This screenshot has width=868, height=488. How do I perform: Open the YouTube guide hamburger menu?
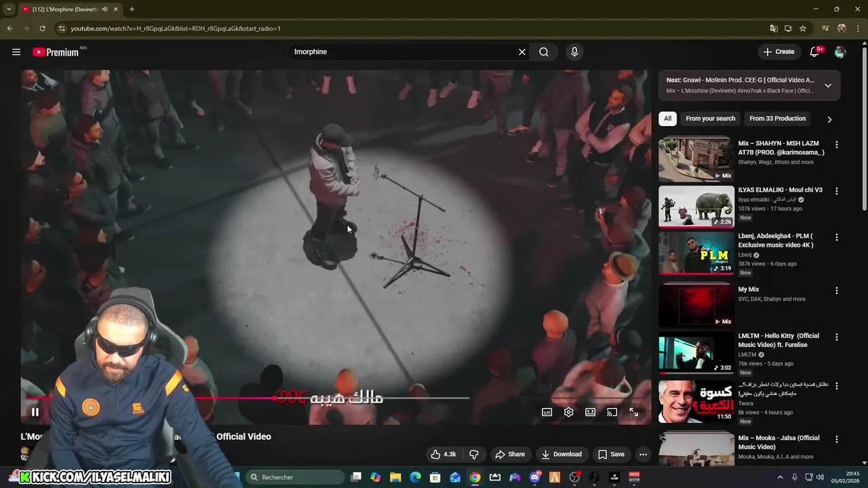[16, 52]
